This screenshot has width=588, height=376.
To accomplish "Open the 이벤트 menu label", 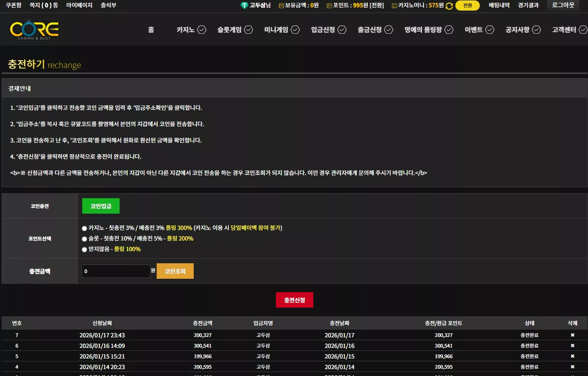I will (474, 30).
